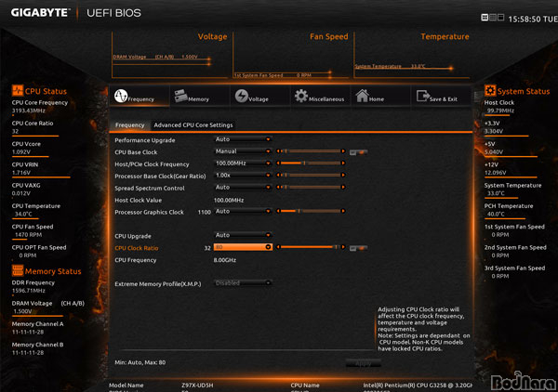558x392 pixels.
Task: Click the Save & Exit door icon
Action: [x=423, y=96]
